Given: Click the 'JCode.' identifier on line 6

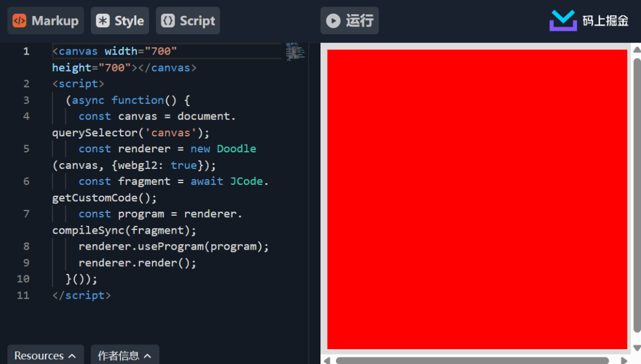Looking at the screenshot, I should click(249, 181).
